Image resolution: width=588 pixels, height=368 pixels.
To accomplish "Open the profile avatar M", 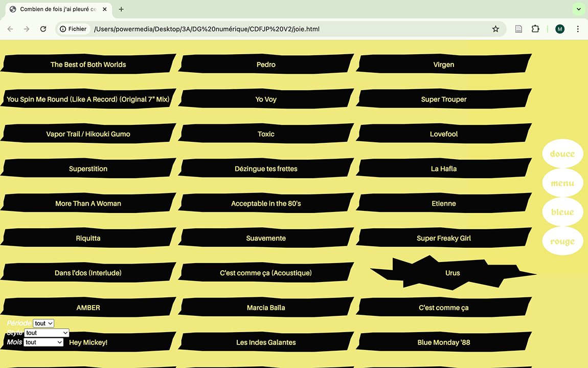I will tap(560, 29).
